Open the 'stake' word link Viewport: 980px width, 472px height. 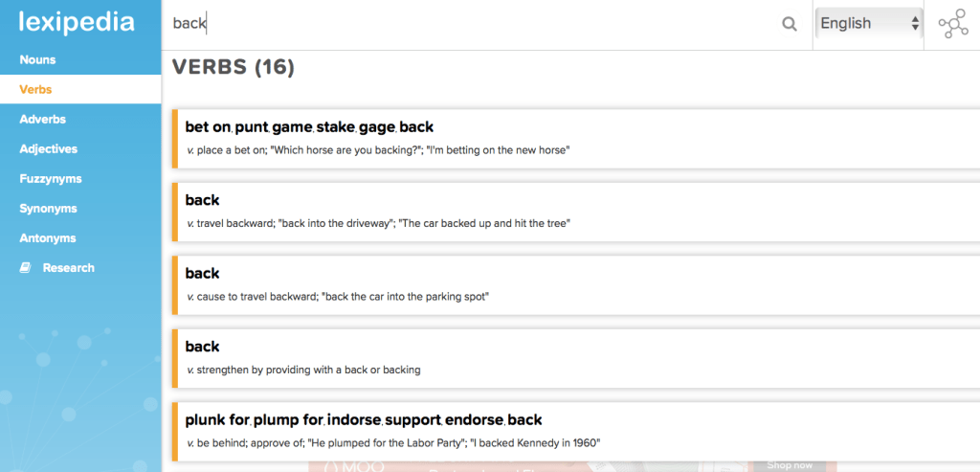click(335, 126)
